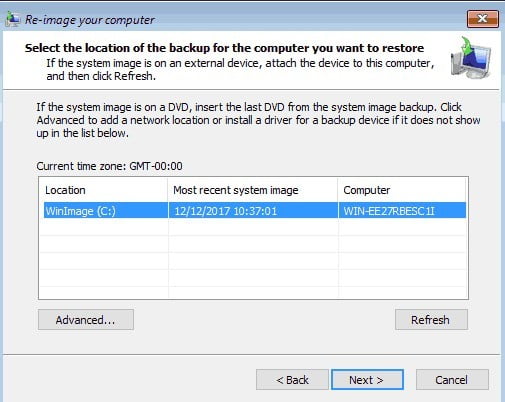Click divider between Most recent and Computer headers
Screen dimensions: 505x402
[x=338, y=190]
